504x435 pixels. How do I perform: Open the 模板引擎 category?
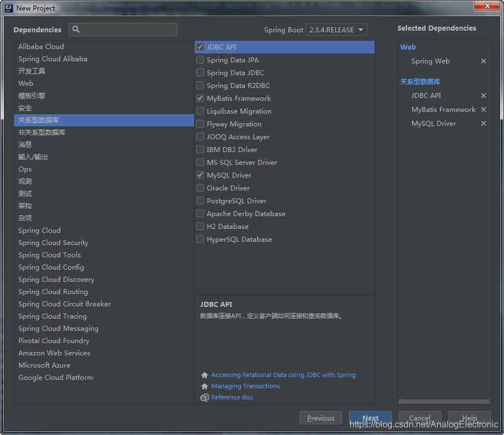pos(104,96)
